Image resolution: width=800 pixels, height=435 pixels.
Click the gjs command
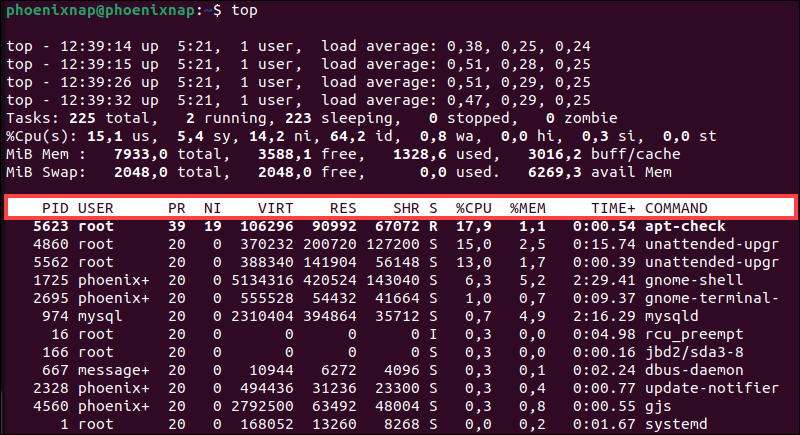pyautogui.click(x=658, y=406)
